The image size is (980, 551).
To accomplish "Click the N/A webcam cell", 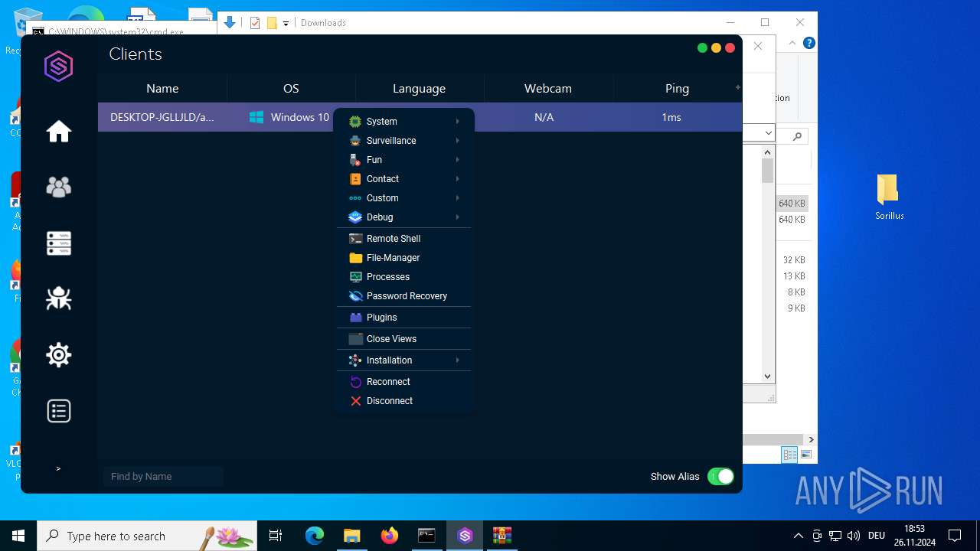I will point(544,117).
